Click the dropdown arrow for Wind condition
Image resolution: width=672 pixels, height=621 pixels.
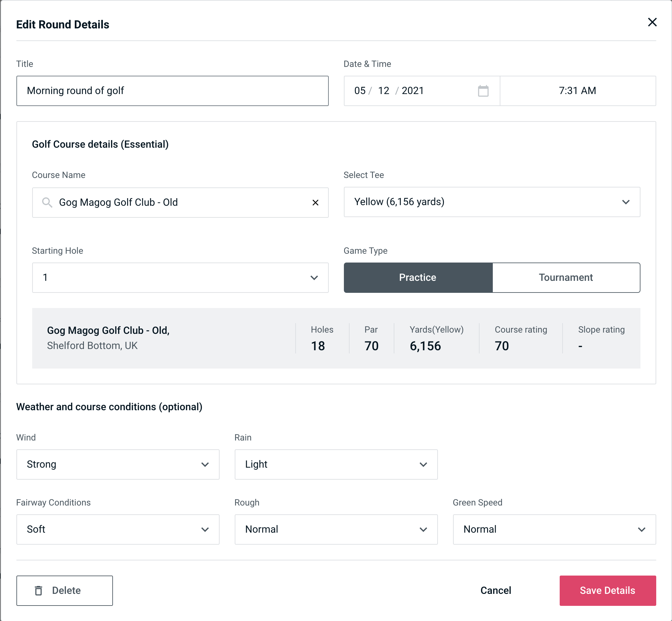[x=206, y=464]
